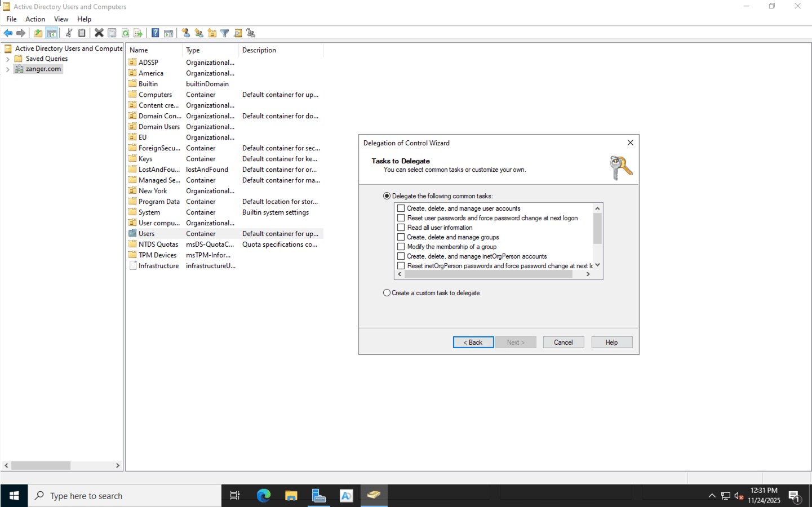Click the Cut scissors icon
Image resolution: width=812 pixels, height=507 pixels.
69,33
